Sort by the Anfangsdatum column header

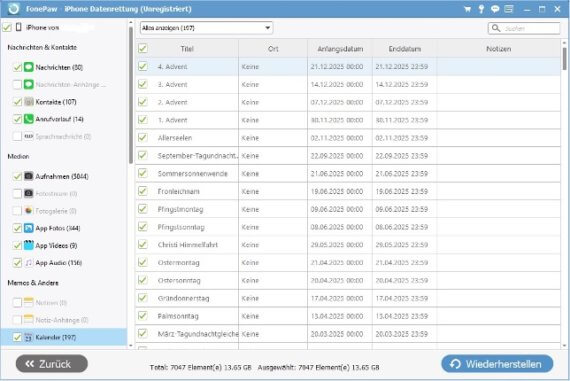point(340,49)
